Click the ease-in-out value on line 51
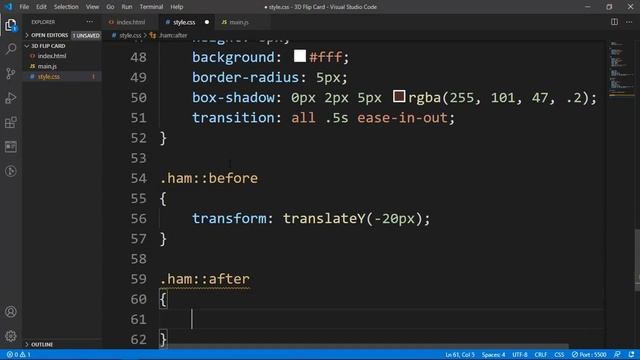This screenshot has width=640, height=360. [x=402, y=118]
